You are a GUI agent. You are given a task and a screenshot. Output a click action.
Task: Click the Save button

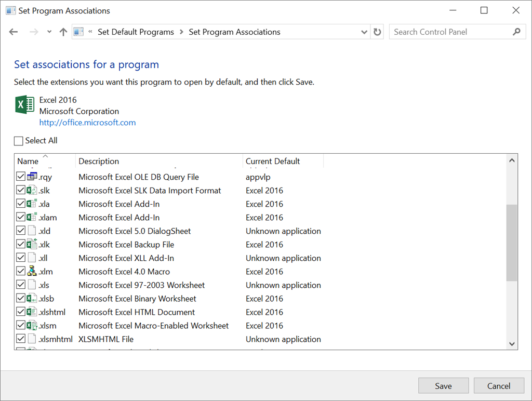click(x=443, y=386)
